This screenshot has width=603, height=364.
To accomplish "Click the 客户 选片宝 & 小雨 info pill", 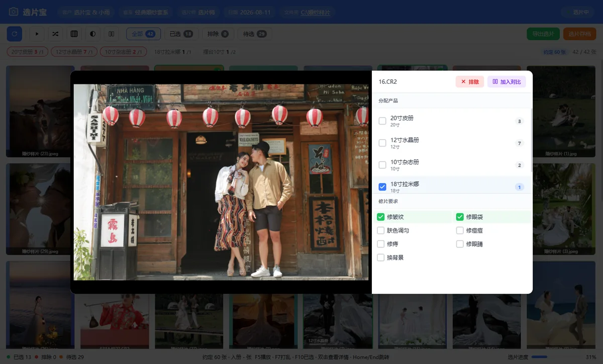I will 85,12.
